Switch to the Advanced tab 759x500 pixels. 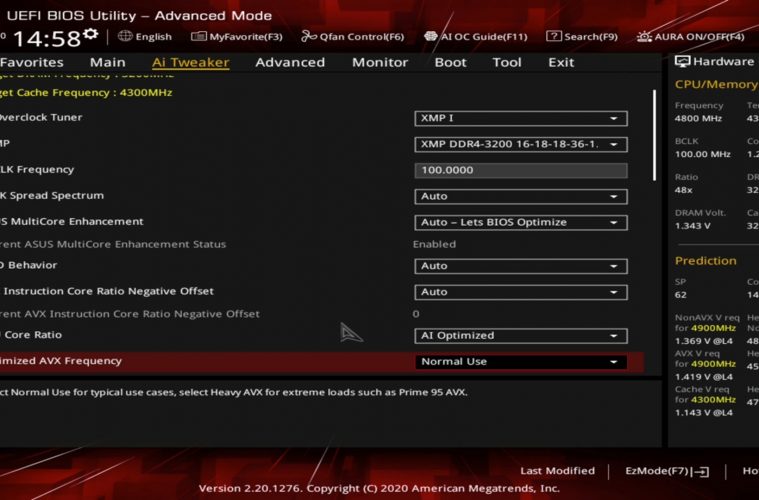coord(290,62)
